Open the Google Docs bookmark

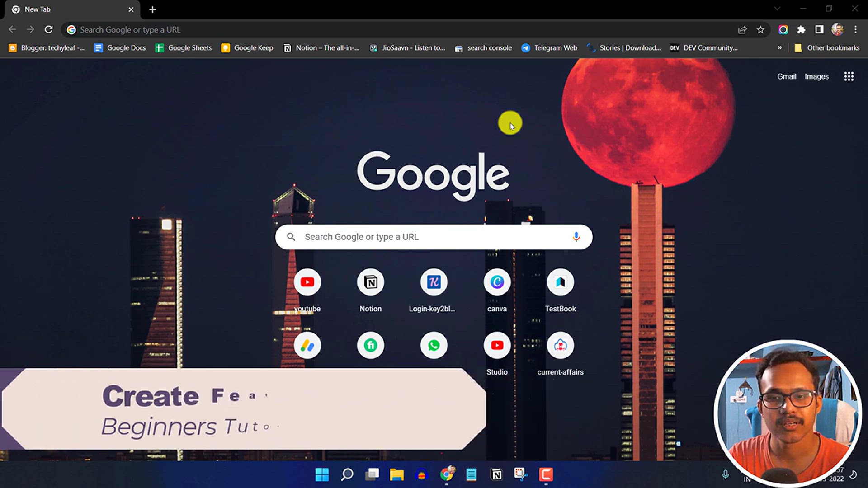(x=120, y=48)
